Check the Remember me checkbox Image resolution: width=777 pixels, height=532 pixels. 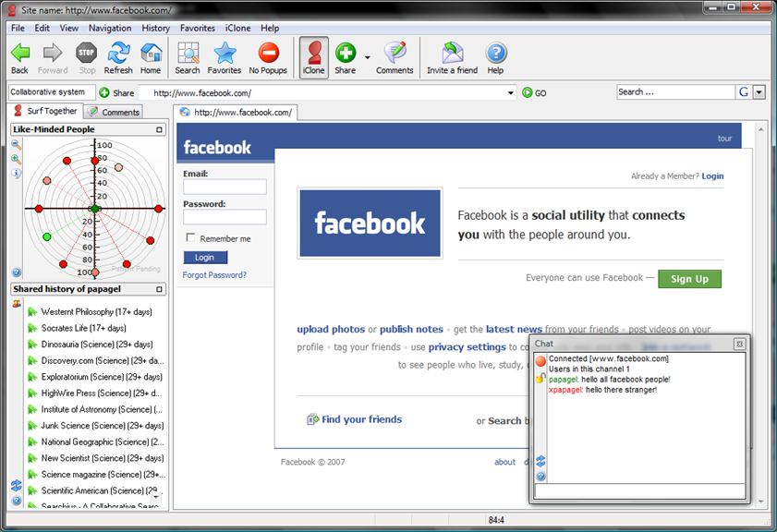coord(190,237)
